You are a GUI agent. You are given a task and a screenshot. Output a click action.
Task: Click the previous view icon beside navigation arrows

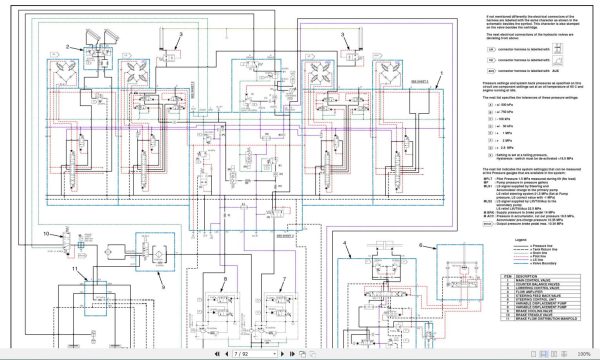[x=302, y=354]
